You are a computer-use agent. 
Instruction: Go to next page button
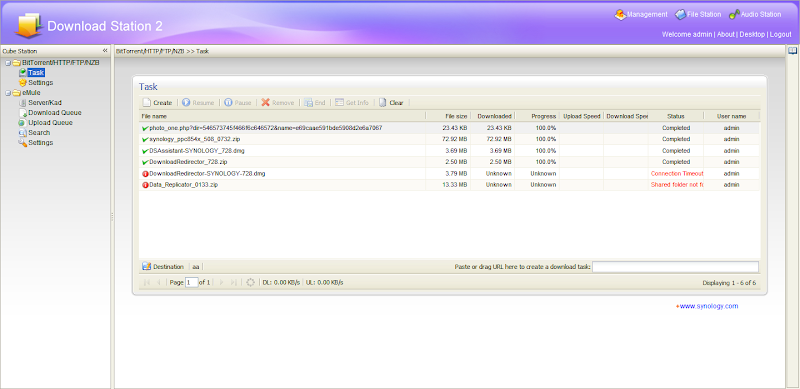pyautogui.click(x=221, y=282)
